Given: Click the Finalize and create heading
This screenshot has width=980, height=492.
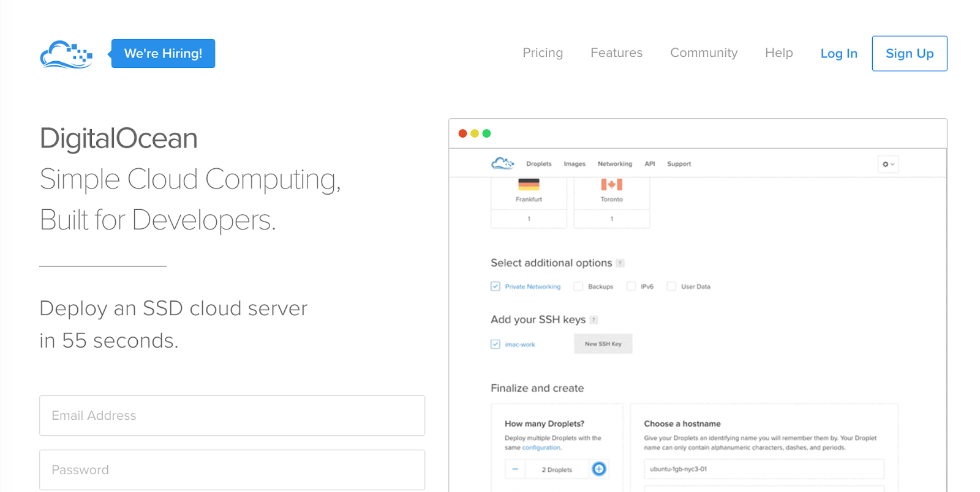Looking at the screenshot, I should tap(537, 388).
